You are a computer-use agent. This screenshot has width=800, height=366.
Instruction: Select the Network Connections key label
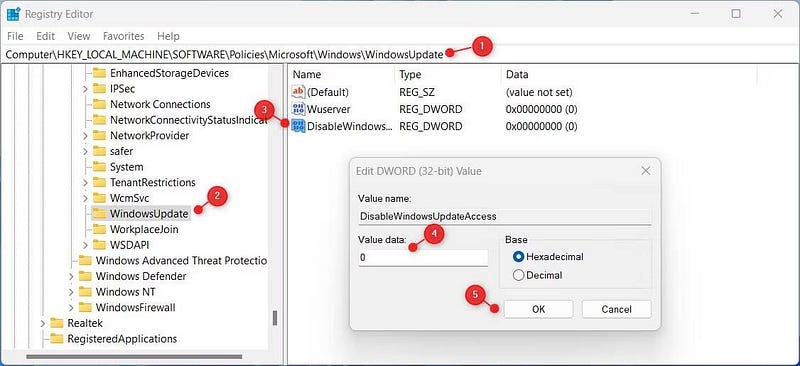(160, 104)
